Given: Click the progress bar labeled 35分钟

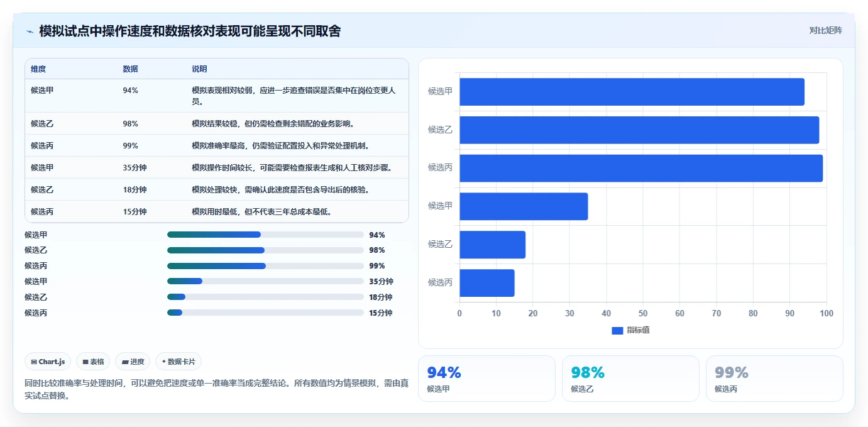Looking at the screenshot, I should click(265, 282).
